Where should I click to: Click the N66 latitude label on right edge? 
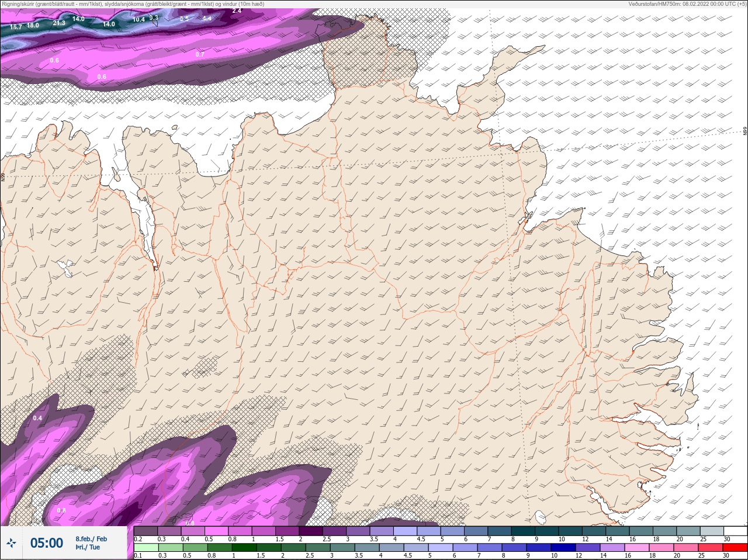pos(745,131)
